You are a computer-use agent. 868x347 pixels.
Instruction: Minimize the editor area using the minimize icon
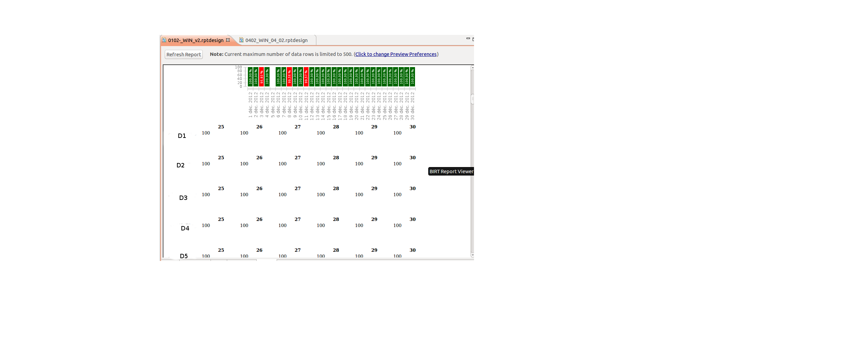tap(468, 39)
